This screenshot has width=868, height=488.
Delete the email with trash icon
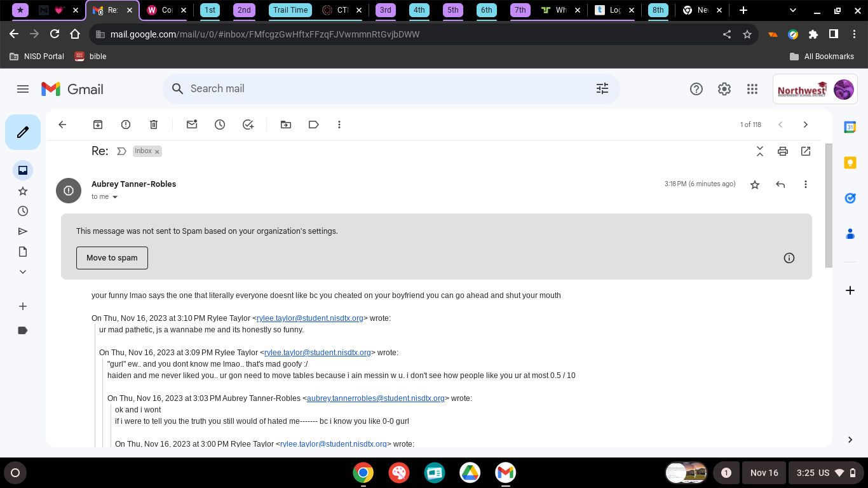154,125
